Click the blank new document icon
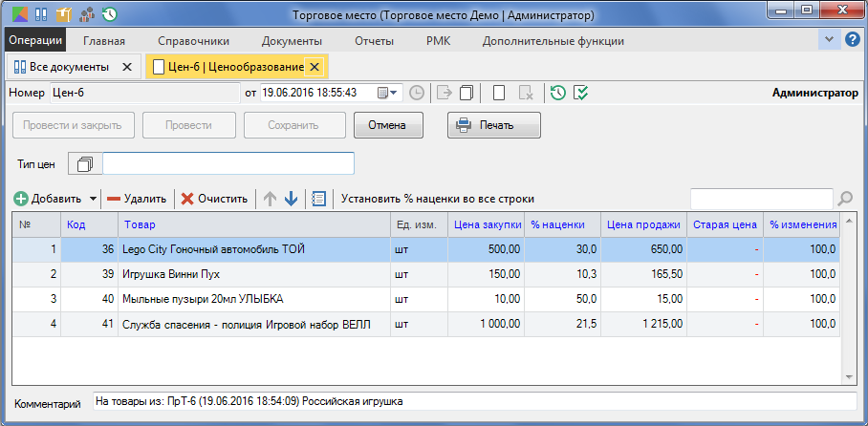Image resolution: width=868 pixels, height=426 pixels. pyautogui.click(x=499, y=93)
